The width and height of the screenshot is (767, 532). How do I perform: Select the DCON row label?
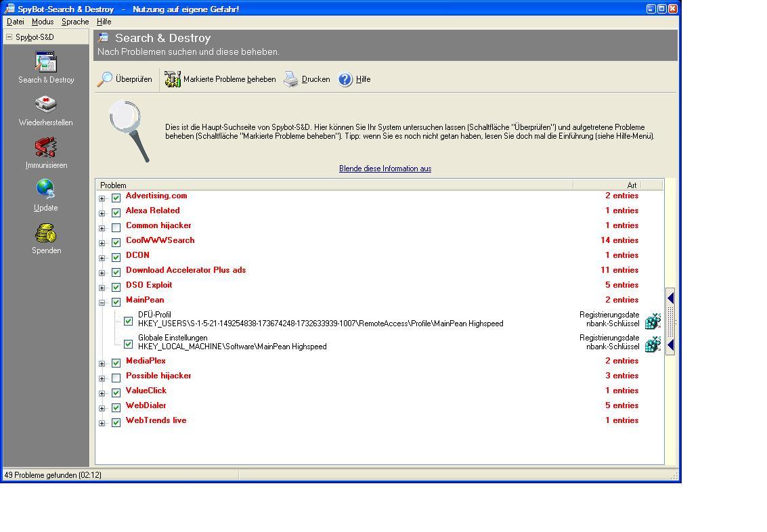tap(137, 254)
